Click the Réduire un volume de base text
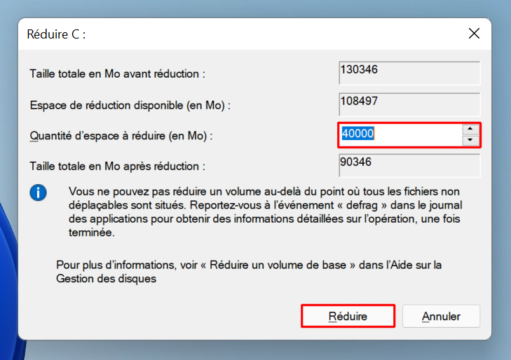This screenshot has width=511, height=360. coord(278,265)
